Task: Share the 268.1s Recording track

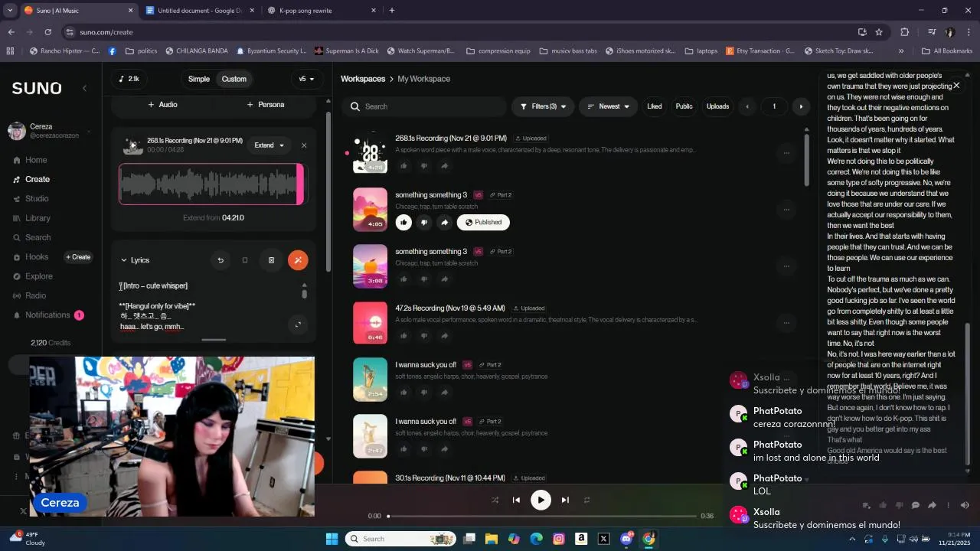Action: pos(444,165)
